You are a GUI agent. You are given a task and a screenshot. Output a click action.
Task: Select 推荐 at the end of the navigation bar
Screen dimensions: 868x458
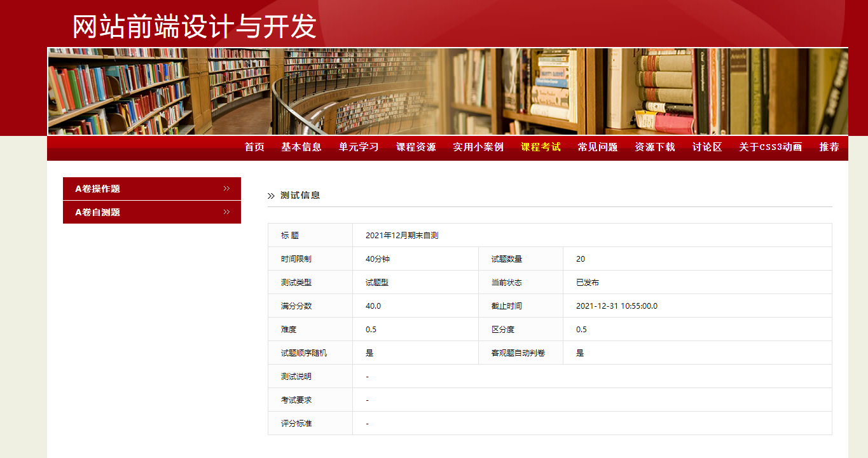(x=829, y=147)
